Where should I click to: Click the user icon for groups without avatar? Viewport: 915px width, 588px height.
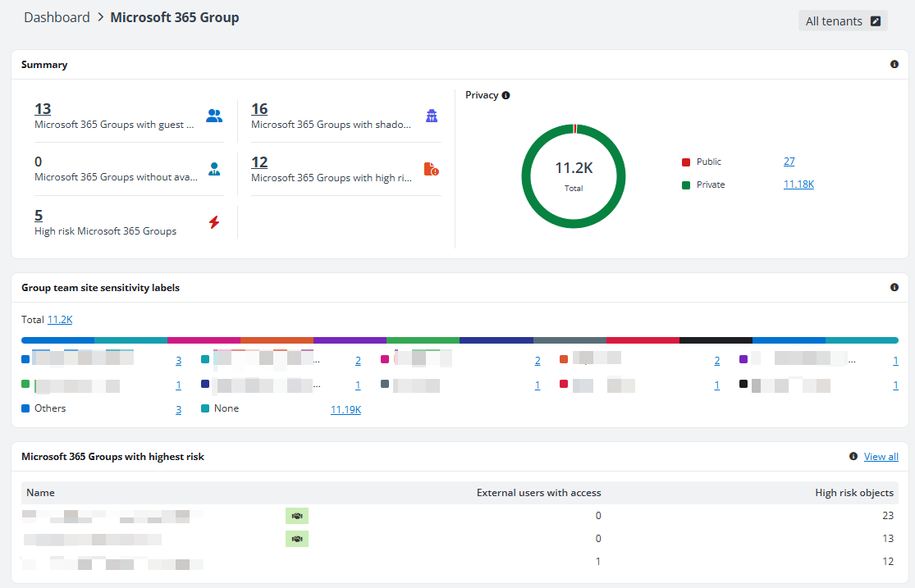[213, 168]
